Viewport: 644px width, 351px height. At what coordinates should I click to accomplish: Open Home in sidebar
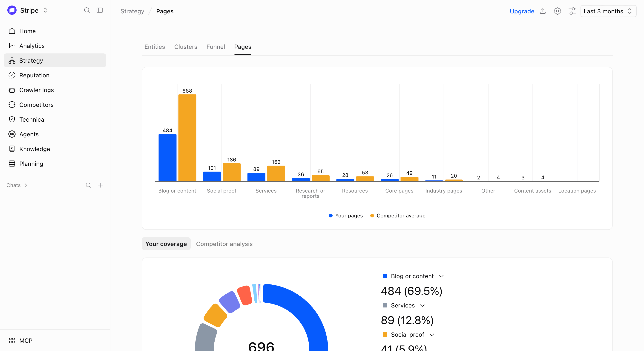[55, 31]
